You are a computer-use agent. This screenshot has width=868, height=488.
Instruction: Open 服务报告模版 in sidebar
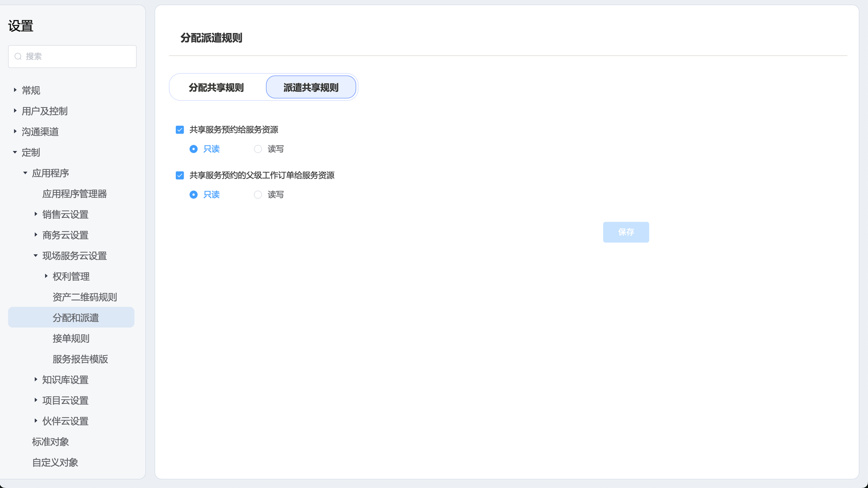tap(80, 359)
